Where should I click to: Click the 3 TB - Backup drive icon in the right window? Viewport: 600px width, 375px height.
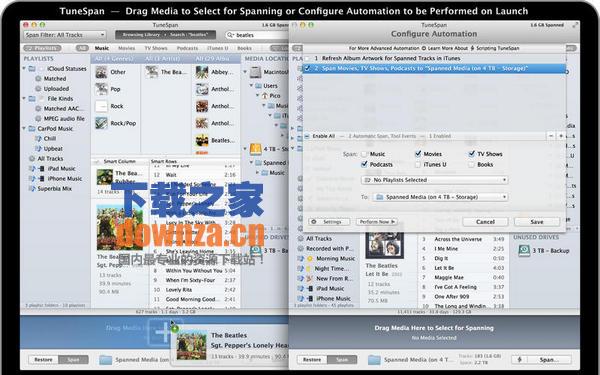(x=523, y=251)
